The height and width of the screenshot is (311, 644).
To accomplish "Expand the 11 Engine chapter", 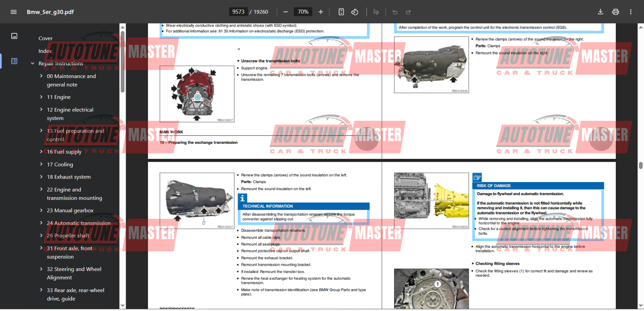I will [x=41, y=97].
